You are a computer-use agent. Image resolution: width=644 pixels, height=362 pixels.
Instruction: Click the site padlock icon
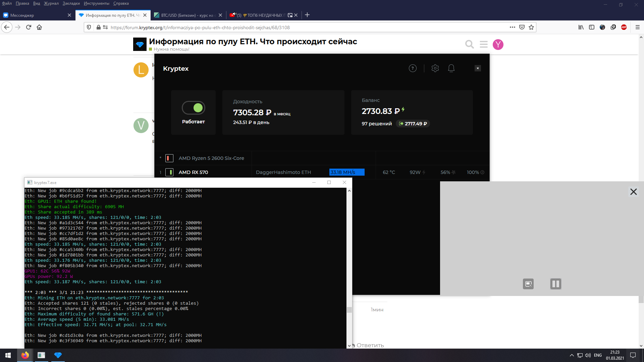[99, 27]
